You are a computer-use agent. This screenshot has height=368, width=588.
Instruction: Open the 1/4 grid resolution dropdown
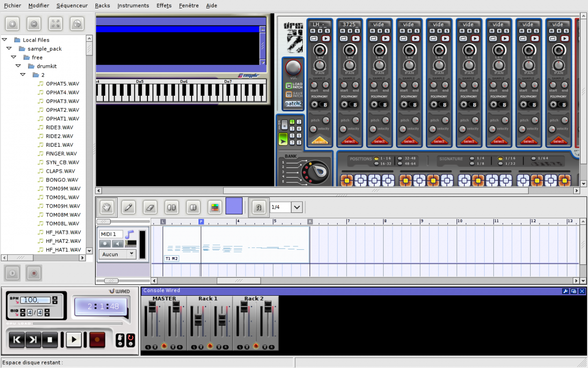coord(297,208)
